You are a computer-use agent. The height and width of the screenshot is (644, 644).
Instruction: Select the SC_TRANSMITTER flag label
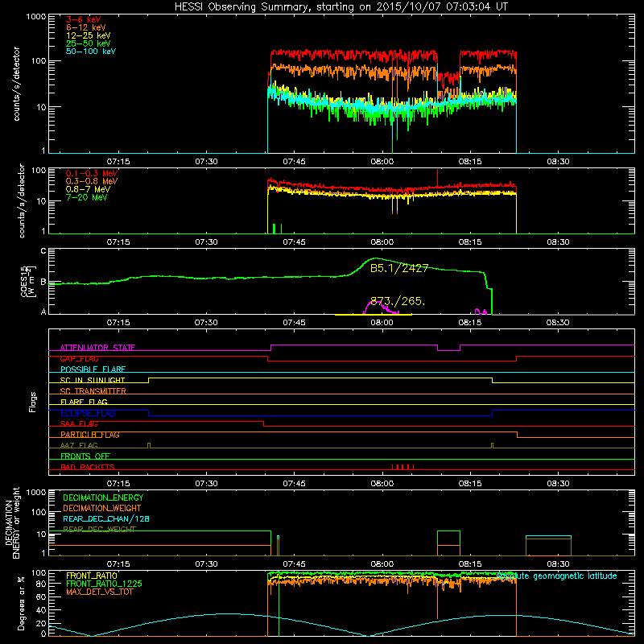93,391
